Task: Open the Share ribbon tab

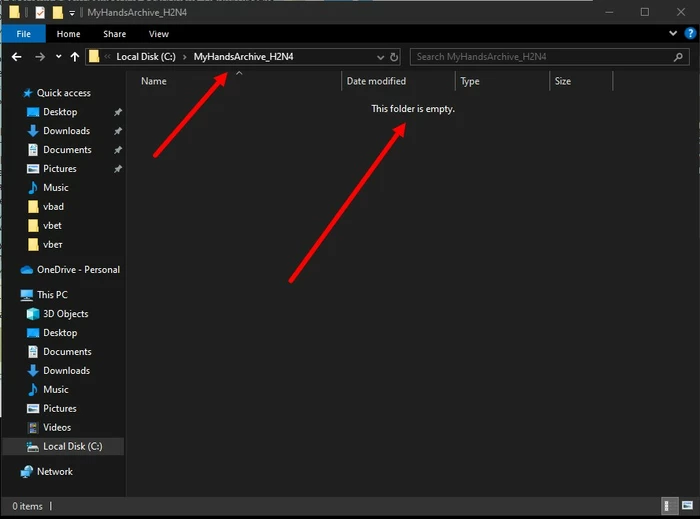Action: [x=114, y=34]
